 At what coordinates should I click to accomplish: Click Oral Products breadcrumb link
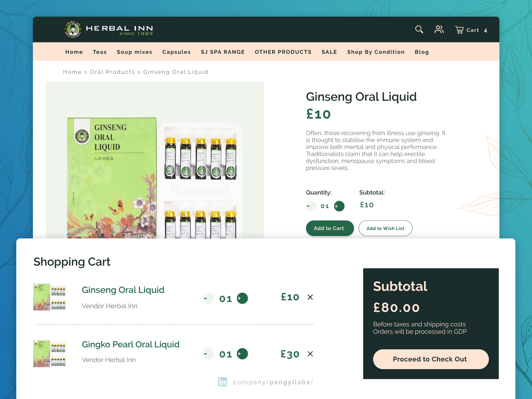click(x=112, y=72)
